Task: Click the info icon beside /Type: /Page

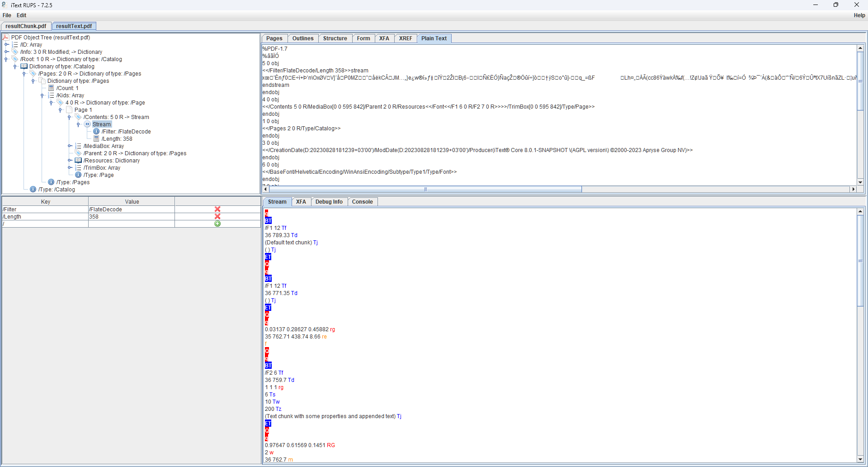Action: [78, 175]
